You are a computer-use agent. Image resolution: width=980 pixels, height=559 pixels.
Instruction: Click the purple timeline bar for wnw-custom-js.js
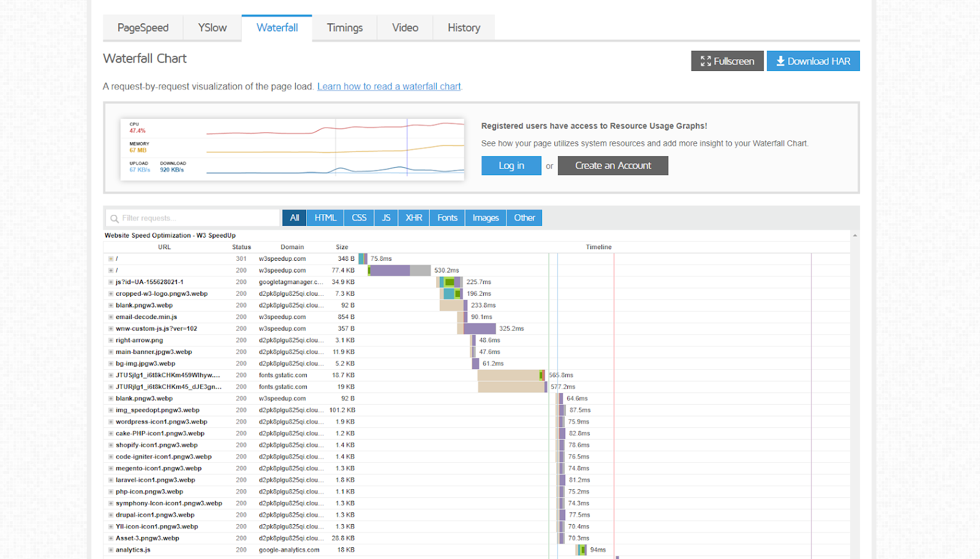point(480,329)
